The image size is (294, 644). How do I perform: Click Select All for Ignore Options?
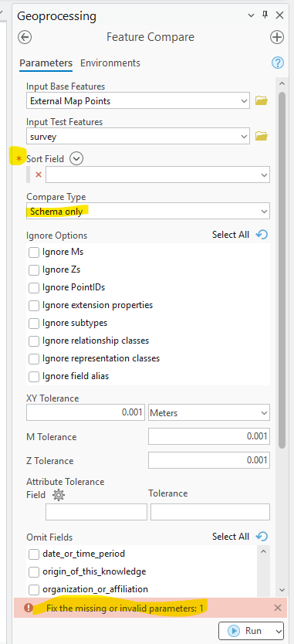point(231,235)
